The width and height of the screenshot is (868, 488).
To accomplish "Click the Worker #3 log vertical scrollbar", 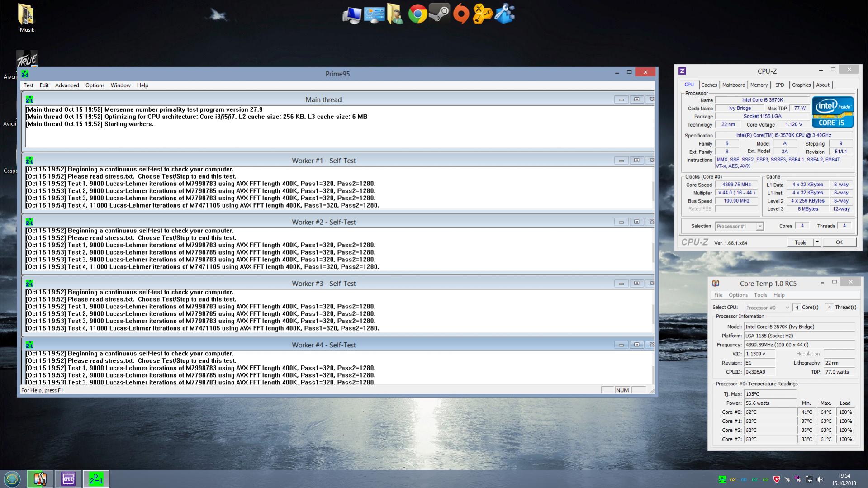I will (x=653, y=314).
